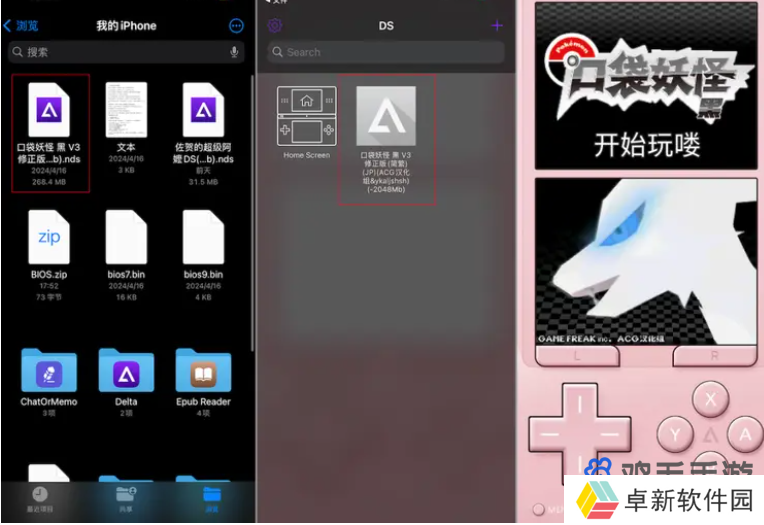Click the BIOS.zip file name
This screenshot has height=525, width=764.
49,274
